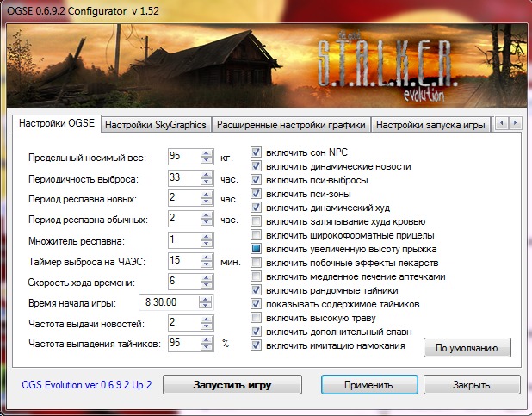
Task: Increase Предельный носимый вес value
Action: (x=207, y=153)
